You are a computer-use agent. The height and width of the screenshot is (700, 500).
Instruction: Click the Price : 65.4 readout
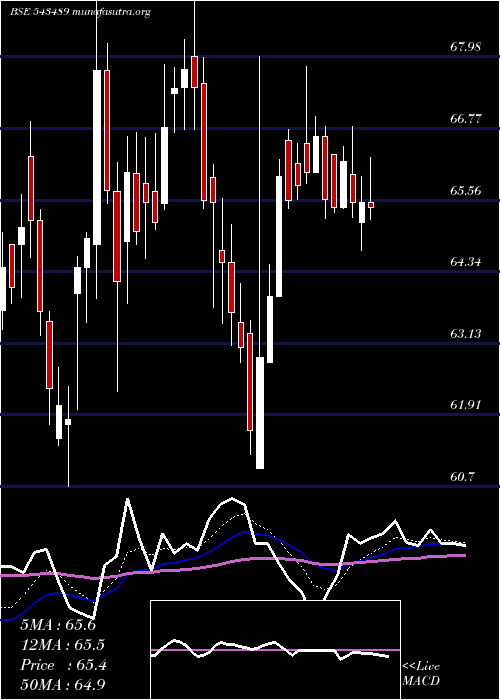(63, 665)
